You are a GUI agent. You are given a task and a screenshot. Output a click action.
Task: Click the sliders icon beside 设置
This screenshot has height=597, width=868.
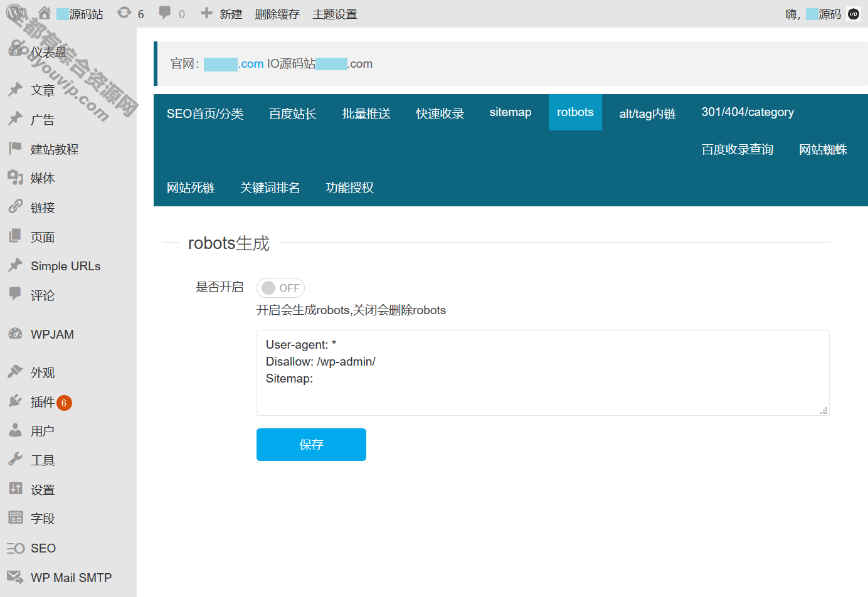(x=15, y=489)
